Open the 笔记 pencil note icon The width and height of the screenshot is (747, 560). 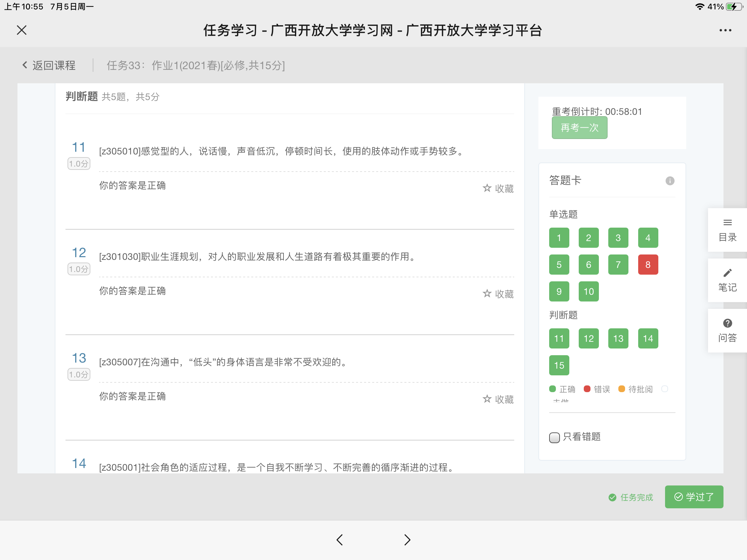[x=727, y=273]
